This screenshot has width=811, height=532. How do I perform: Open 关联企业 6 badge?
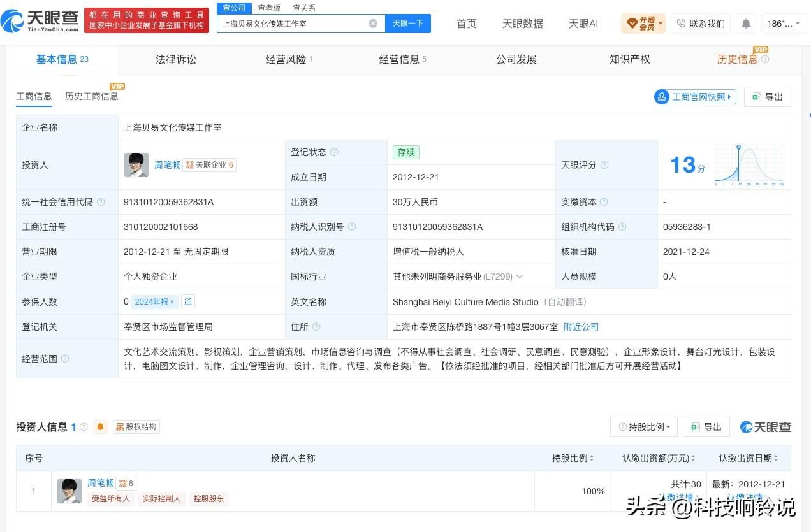[210, 165]
